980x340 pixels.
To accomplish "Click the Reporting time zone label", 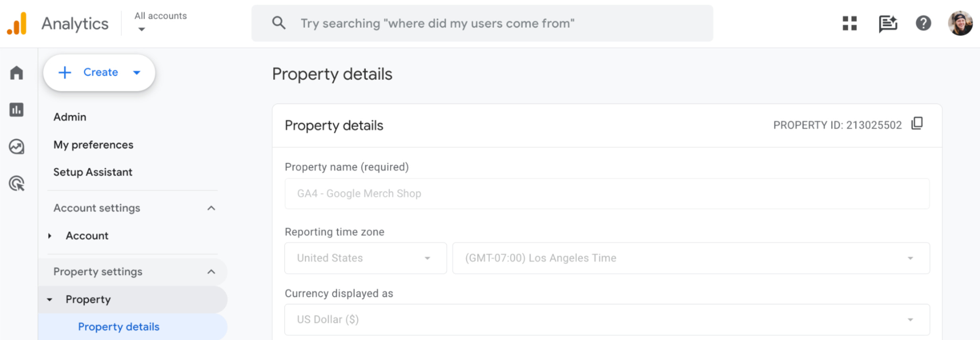I will click(x=335, y=232).
